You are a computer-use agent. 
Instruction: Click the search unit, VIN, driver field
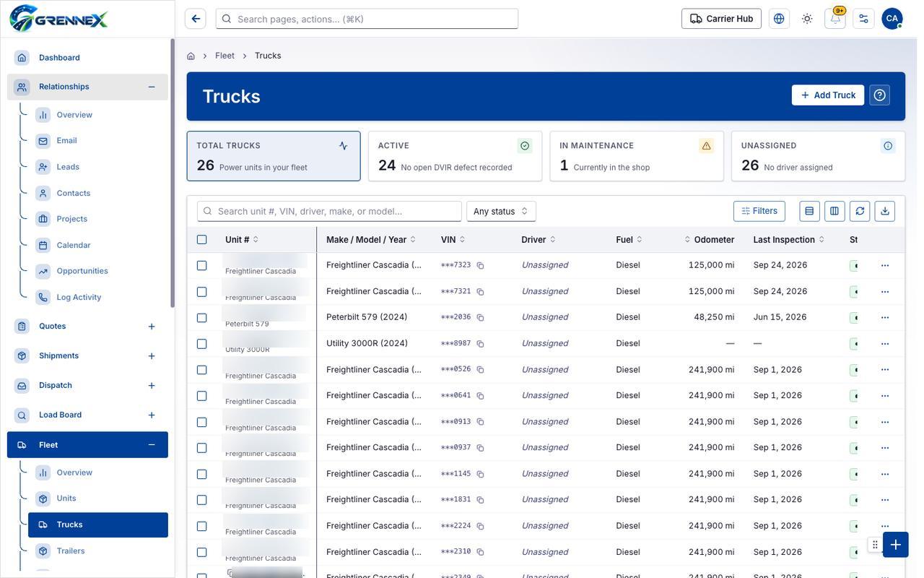[x=329, y=211]
